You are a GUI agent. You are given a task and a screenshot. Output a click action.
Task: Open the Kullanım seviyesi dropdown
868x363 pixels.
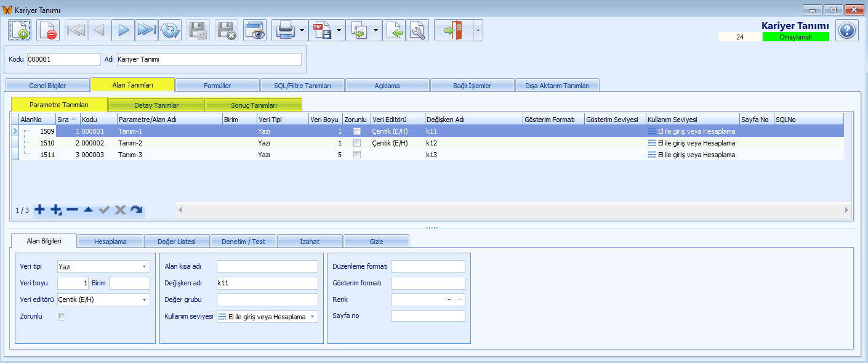click(313, 317)
